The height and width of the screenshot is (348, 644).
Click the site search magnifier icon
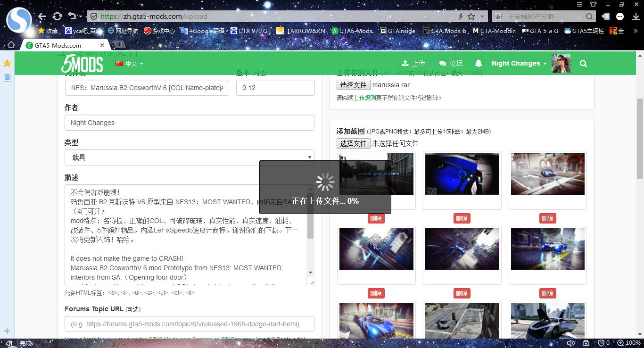[584, 64]
